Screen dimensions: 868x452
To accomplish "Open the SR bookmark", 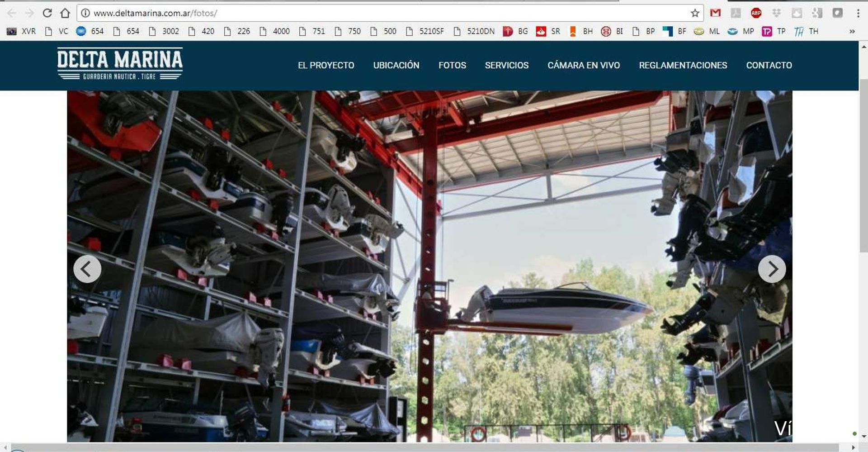I will [x=548, y=31].
